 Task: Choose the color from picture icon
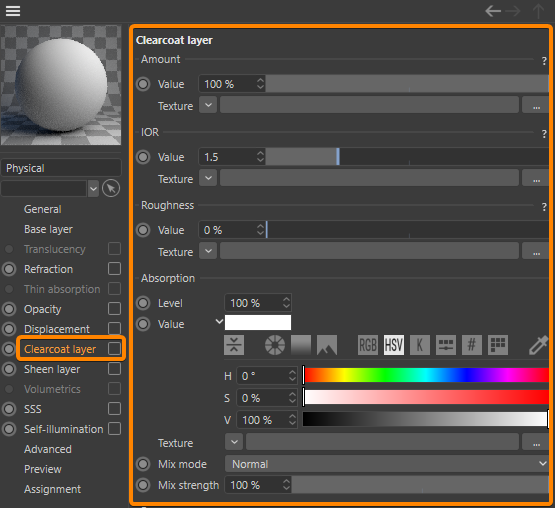tap(327, 345)
